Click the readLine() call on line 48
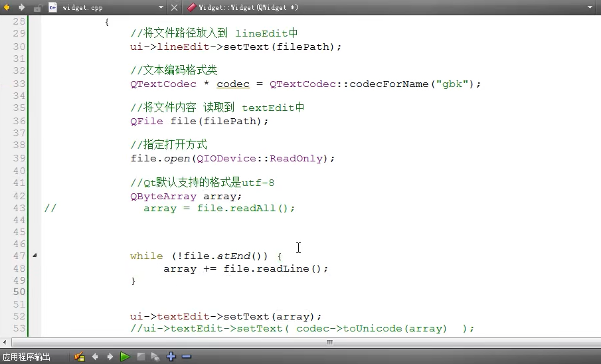The width and height of the screenshot is (601, 364). 290,268
